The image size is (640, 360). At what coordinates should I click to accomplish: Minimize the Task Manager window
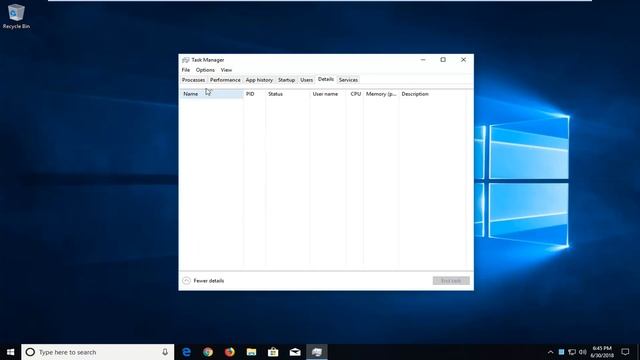tap(423, 60)
